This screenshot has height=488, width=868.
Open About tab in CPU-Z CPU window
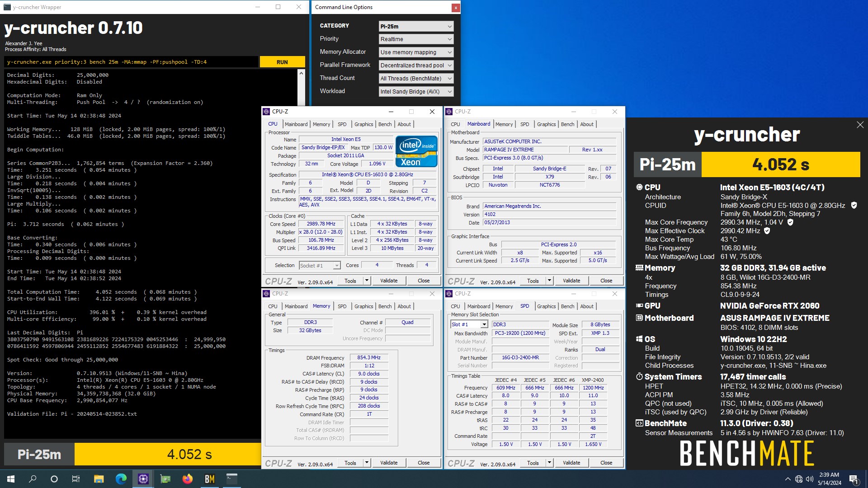coord(404,124)
